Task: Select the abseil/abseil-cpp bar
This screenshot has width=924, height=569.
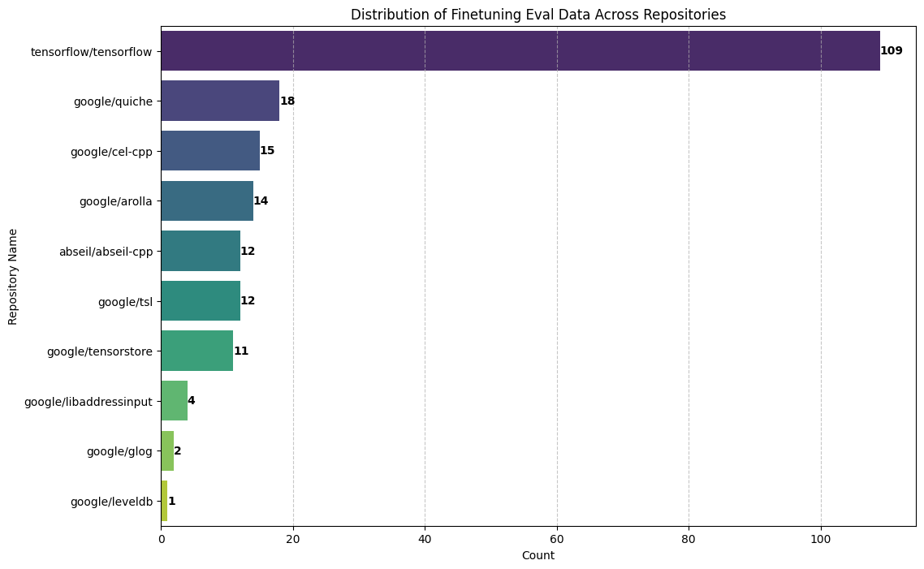Action: click(201, 251)
